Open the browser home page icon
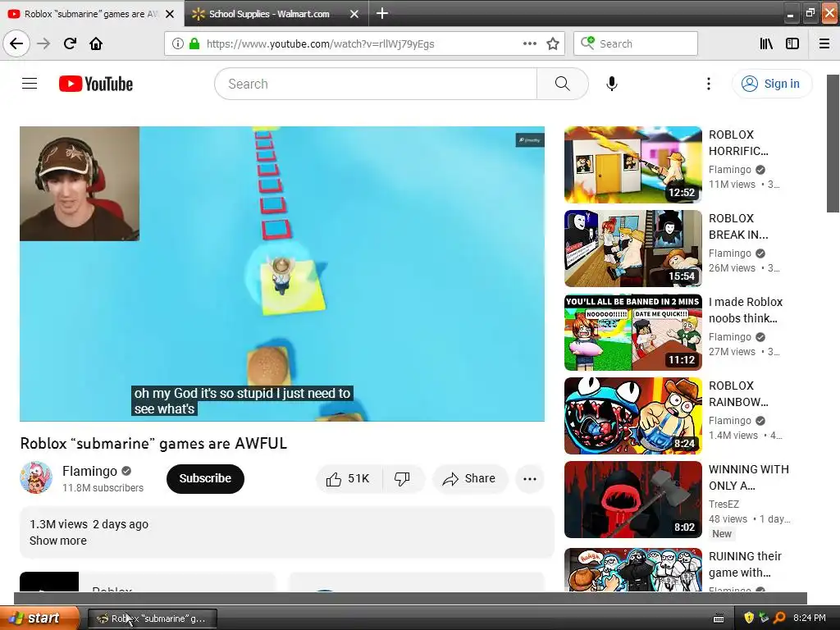This screenshot has width=840, height=630. point(96,43)
